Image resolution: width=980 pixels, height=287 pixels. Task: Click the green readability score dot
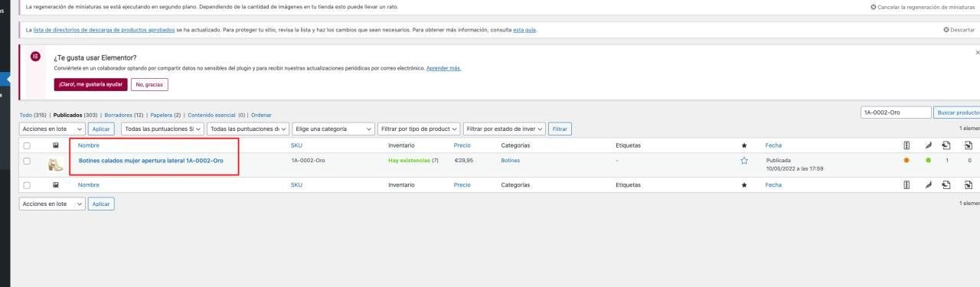pyautogui.click(x=928, y=160)
